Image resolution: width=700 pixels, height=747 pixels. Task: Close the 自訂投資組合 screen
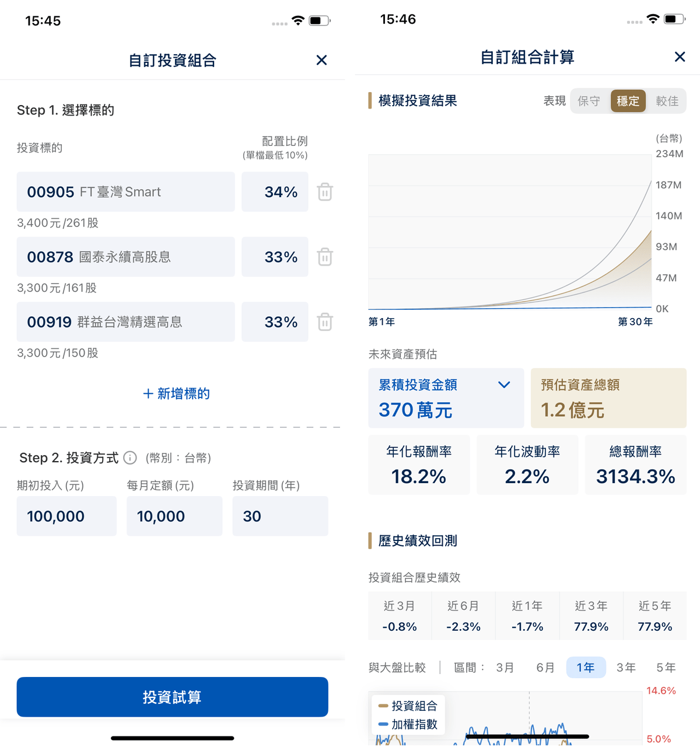321,60
